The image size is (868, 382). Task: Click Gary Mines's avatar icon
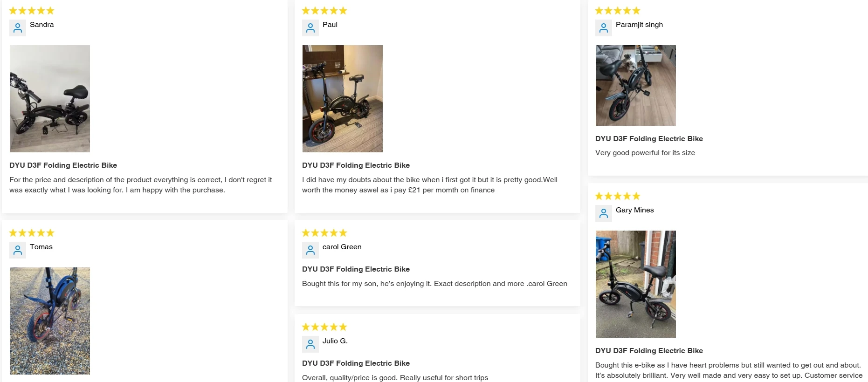604,213
